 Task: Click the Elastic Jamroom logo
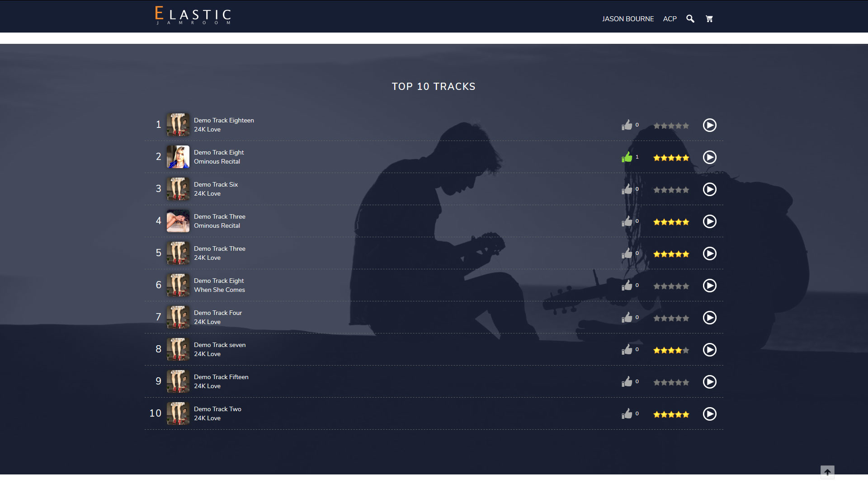[x=193, y=16]
